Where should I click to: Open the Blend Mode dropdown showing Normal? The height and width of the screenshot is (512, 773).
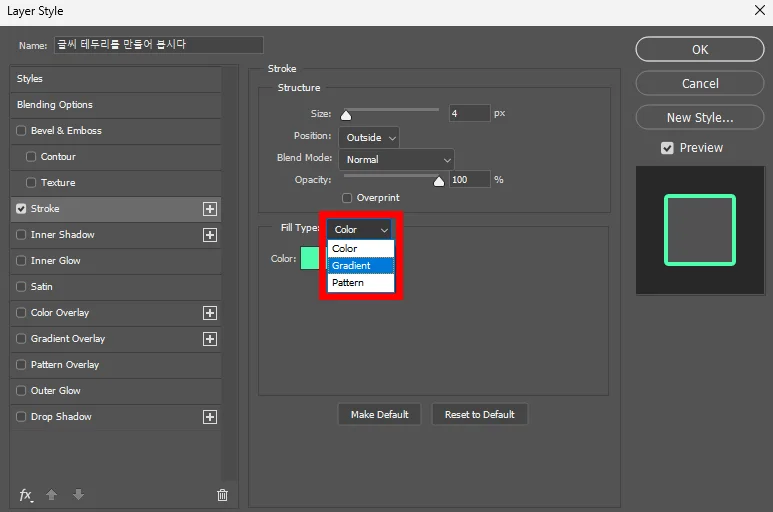pyautogui.click(x=396, y=160)
